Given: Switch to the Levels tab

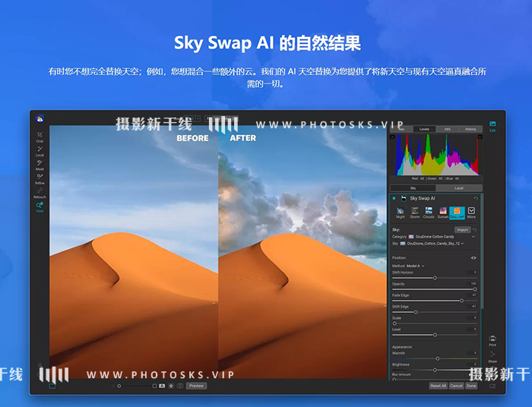Looking at the screenshot, I should click(424, 129).
